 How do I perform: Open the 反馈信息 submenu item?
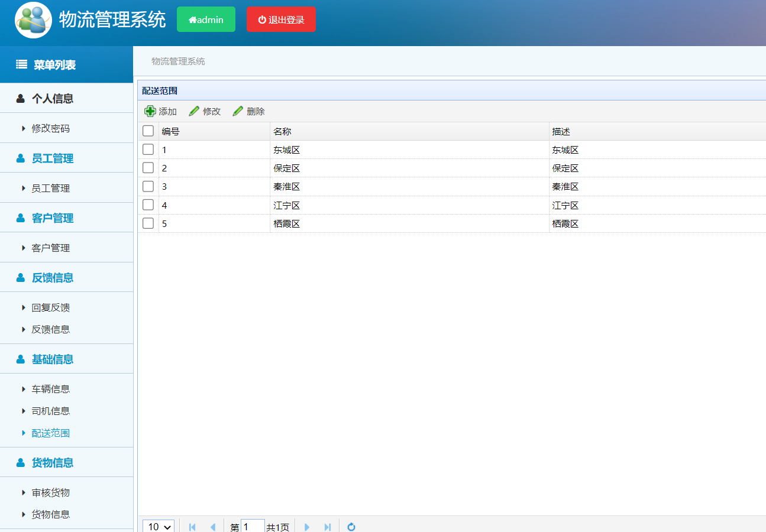point(51,329)
